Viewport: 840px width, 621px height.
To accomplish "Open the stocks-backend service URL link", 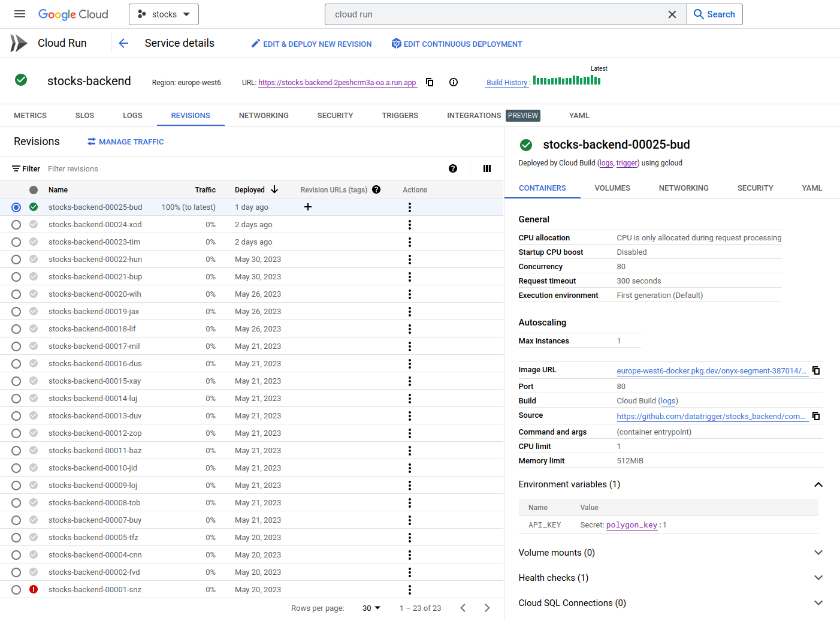I will point(337,83).
